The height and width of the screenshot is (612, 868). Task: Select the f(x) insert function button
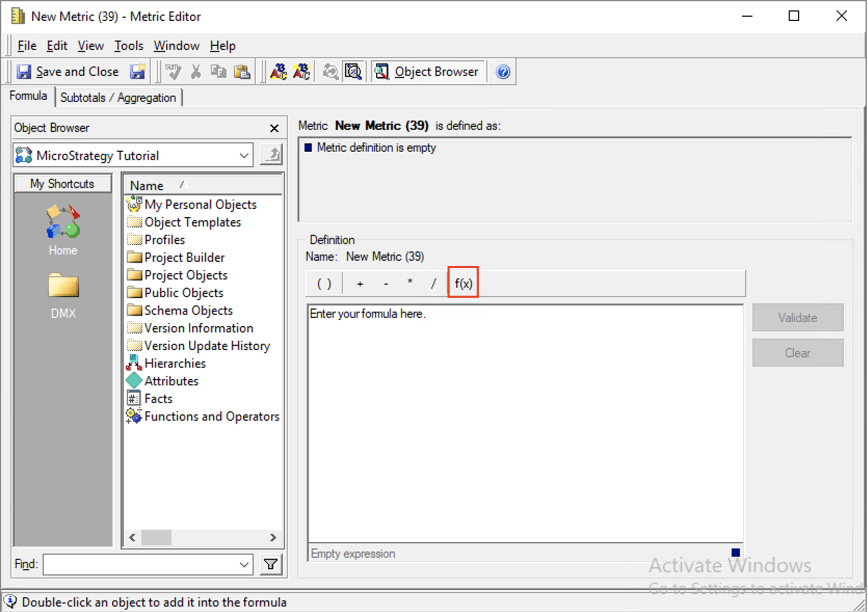(x=463, y=283)
